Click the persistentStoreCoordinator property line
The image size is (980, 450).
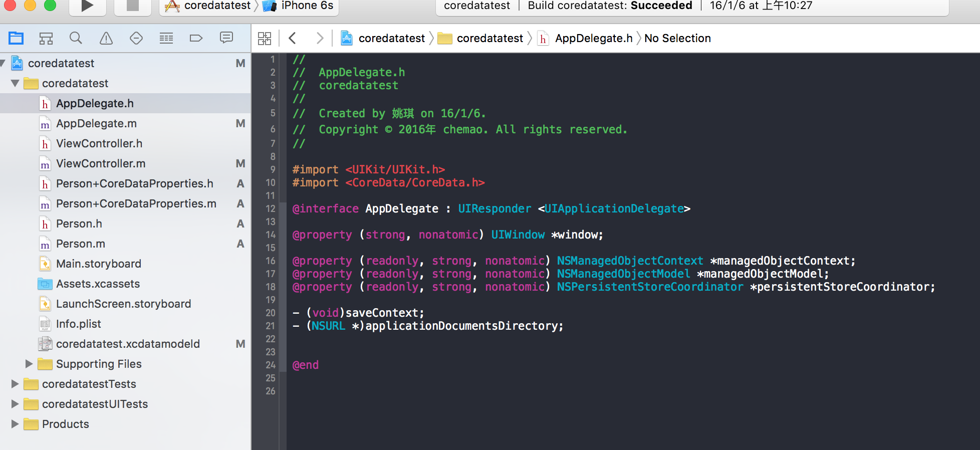click(614, 287)
